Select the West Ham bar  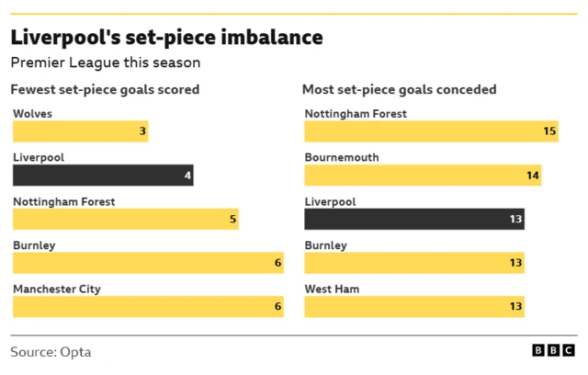point(414,306)
